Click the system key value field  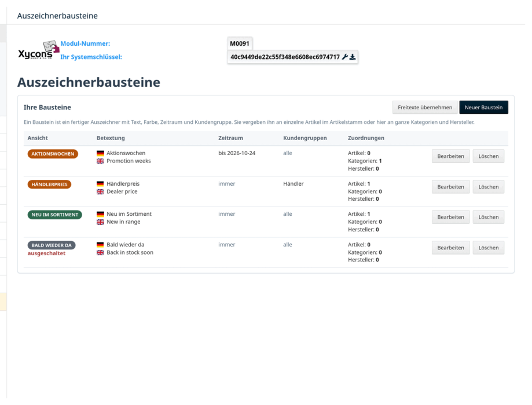click(292, 57)
